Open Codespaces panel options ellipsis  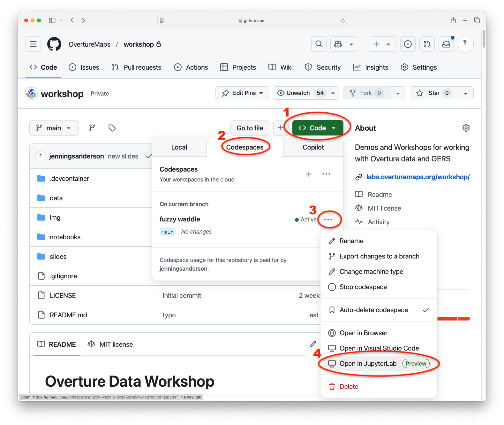[x=326, y=174]
